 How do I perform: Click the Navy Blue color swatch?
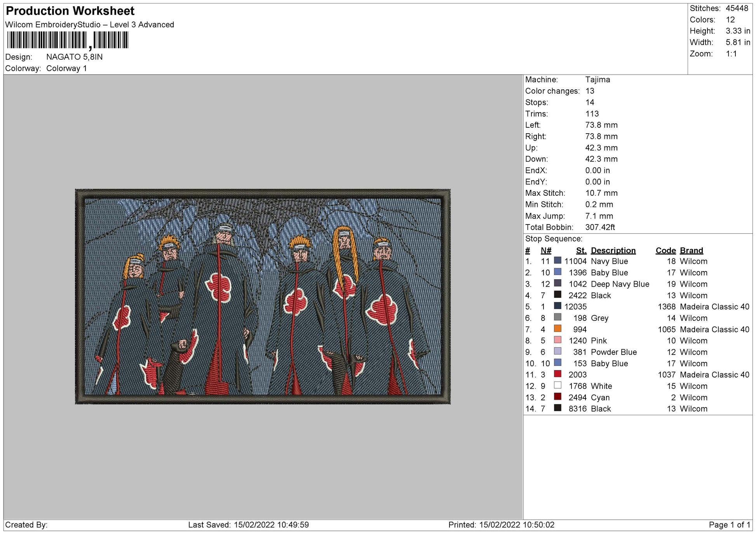point(557,261)
